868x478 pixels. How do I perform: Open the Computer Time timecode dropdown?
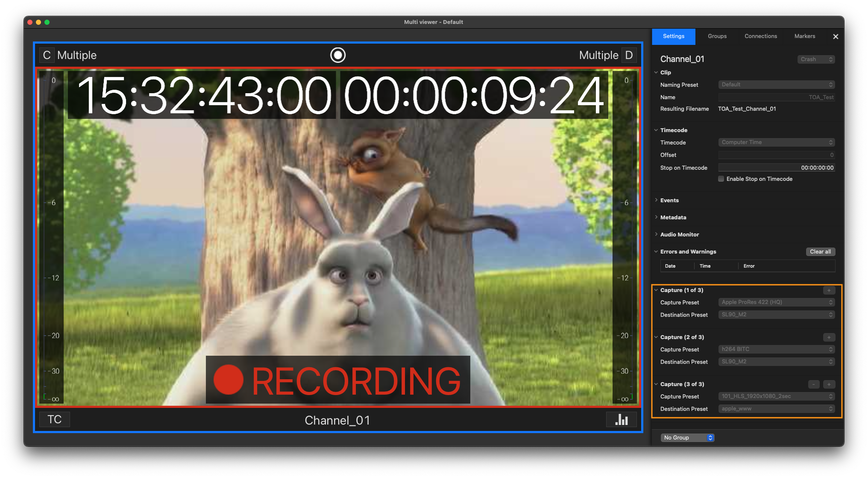(x=777, y=142)
